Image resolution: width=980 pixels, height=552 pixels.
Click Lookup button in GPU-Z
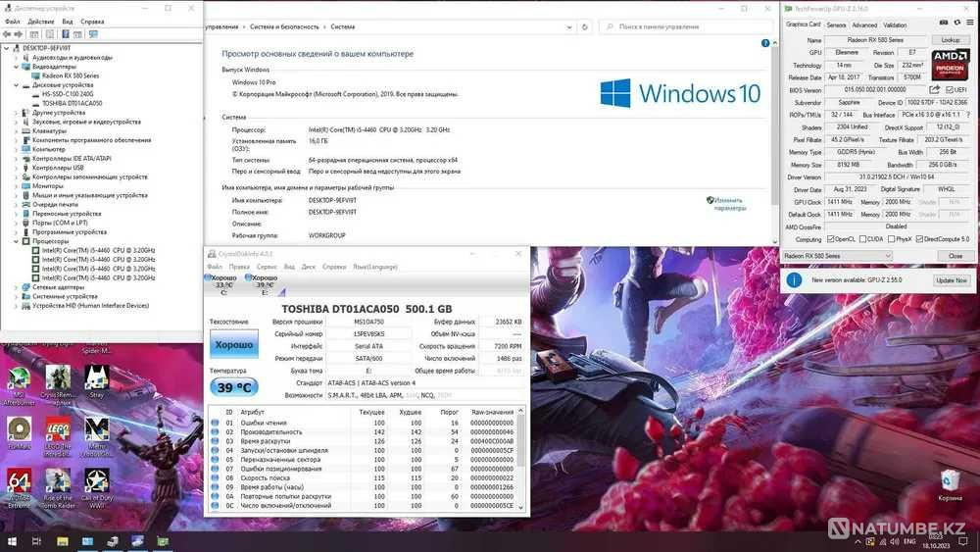(951, 40)
